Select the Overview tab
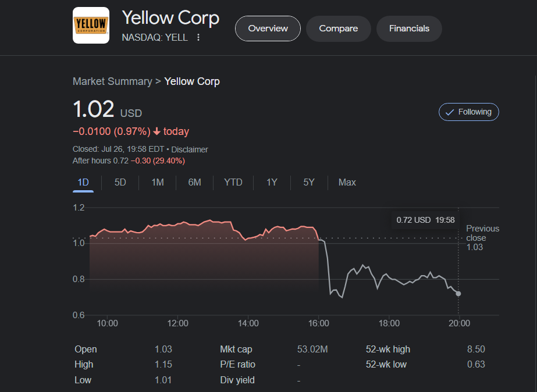 268,28
